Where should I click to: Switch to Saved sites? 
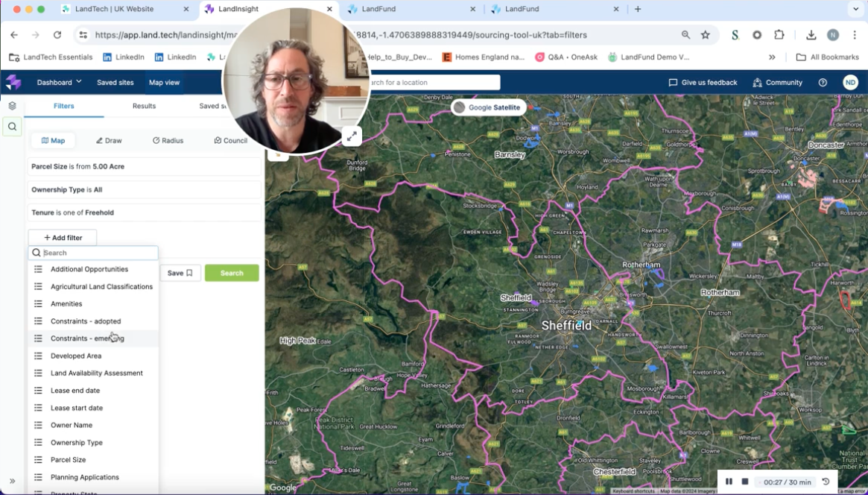(x=115, y=83)
